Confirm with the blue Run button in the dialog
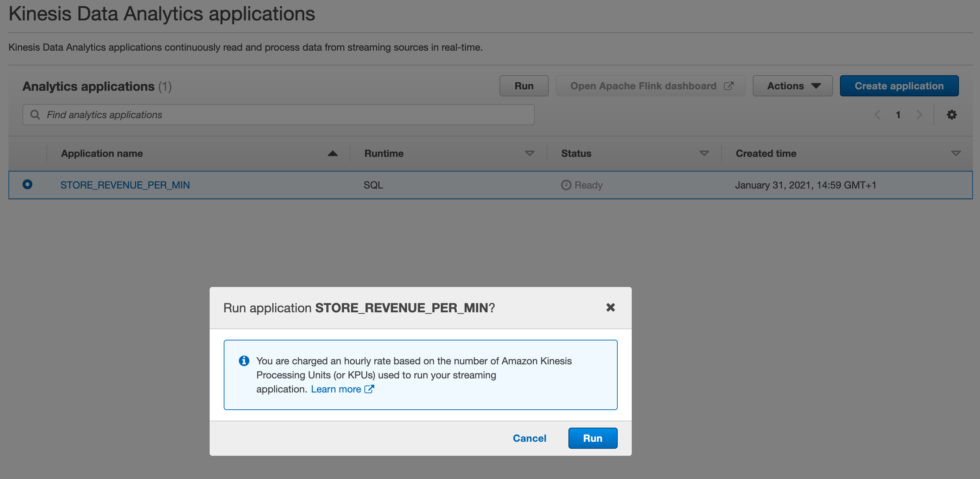 pyautogui.click(x=592, y=438)
